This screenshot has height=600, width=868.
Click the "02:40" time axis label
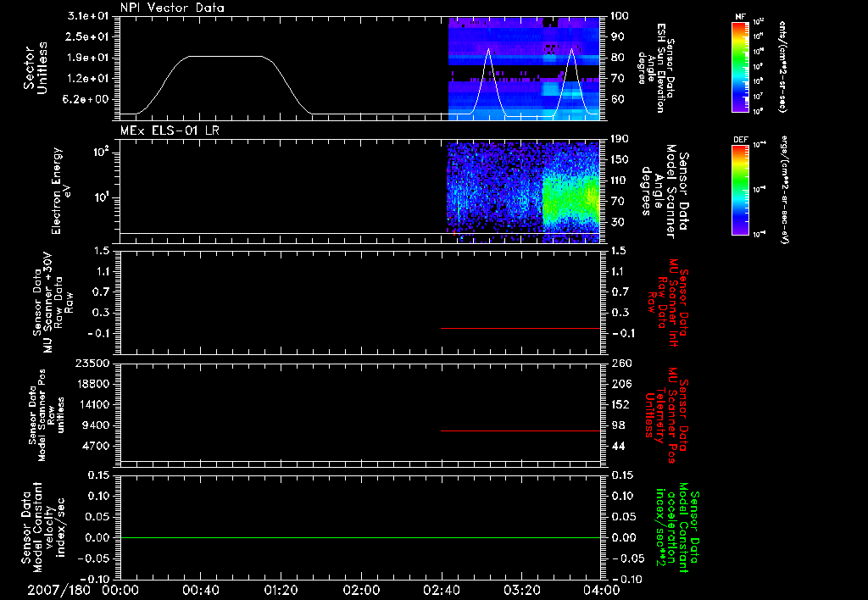[x=441, y=590]
